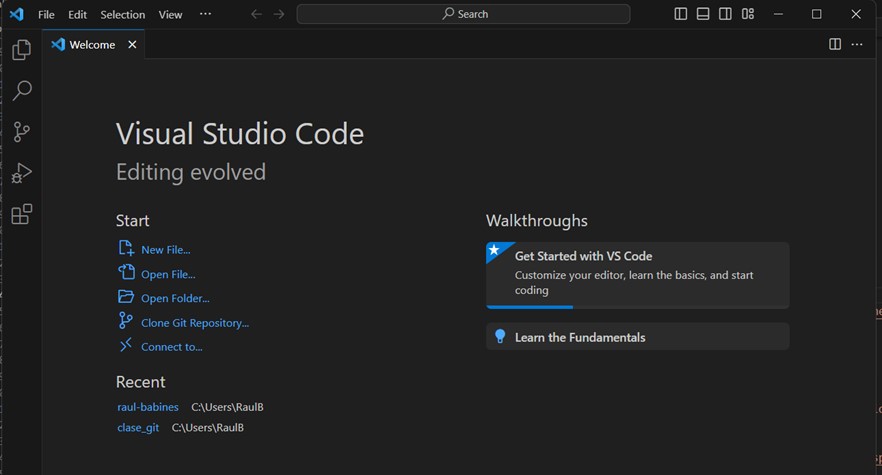
Task: Open the Run and Debug view
Action: [x=21, y=173]
